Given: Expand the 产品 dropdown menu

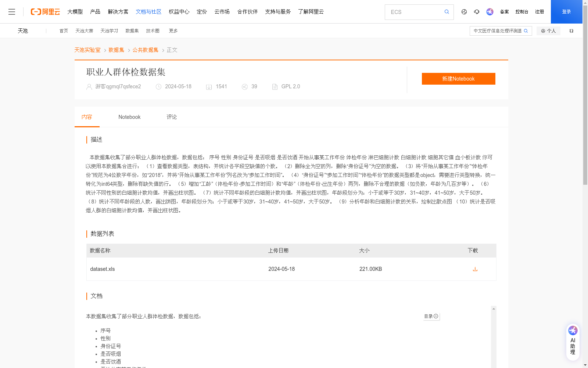Looking at the screenshot, I should click(95, 11).
